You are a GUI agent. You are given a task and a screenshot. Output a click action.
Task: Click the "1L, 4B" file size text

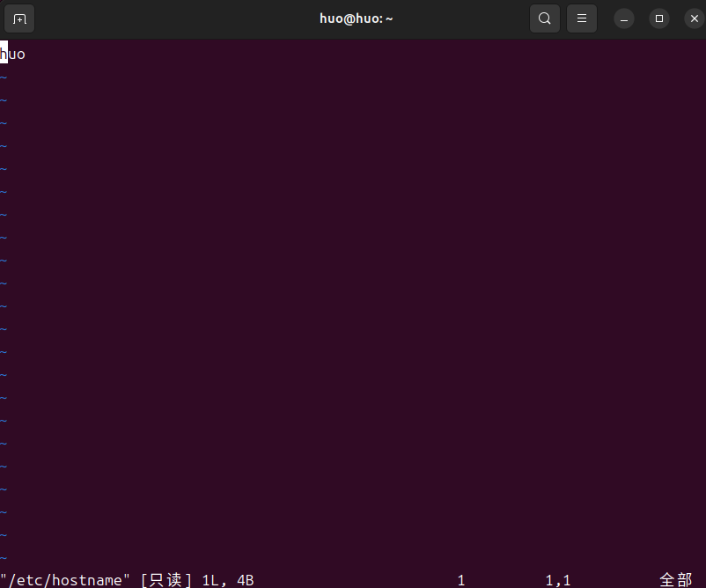(x=228, y=580)
